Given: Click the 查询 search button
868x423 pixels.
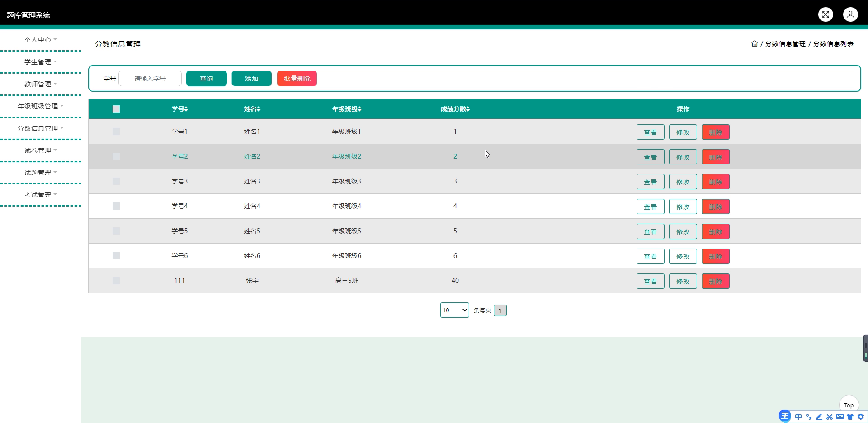Looking at the screenshot, I should (207, 79).
